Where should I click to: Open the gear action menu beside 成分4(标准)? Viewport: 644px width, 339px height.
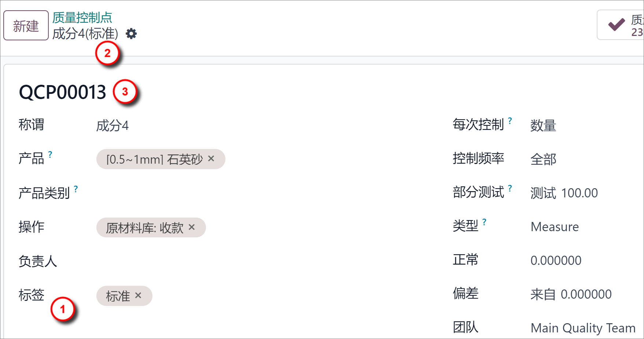pyautogui.click(x=131, y=33)
